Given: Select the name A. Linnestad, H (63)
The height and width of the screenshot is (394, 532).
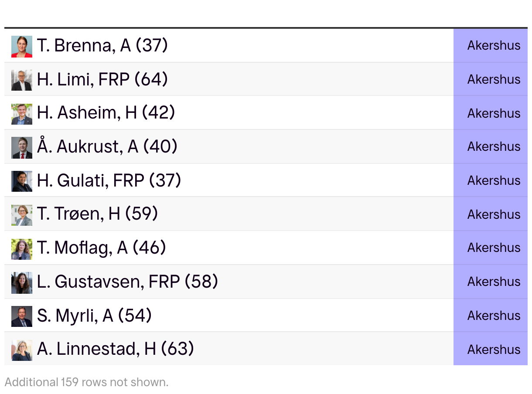Looking at the screenshot, I should coord(116,349).
